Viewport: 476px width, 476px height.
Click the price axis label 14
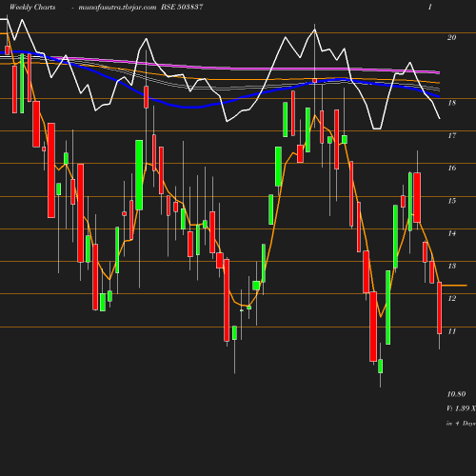(451, 233)
